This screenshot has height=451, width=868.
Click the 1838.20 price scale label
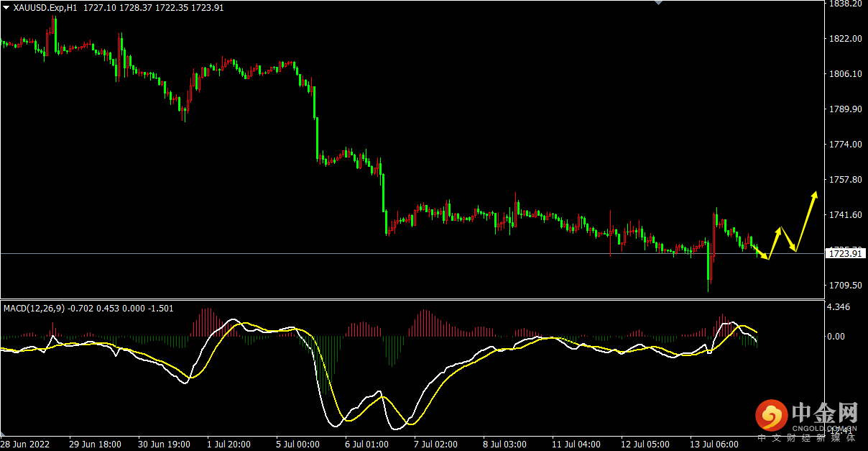coord(844,4)
